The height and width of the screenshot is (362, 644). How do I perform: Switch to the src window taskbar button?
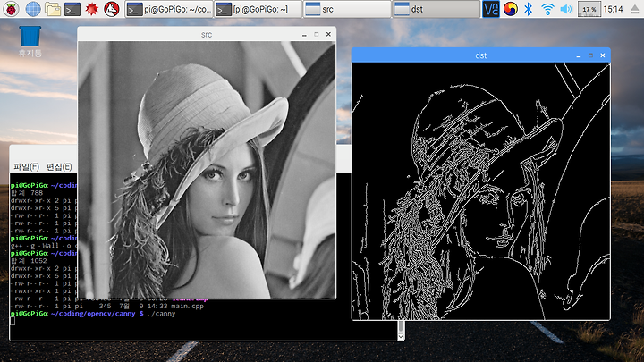click(347, 9)
